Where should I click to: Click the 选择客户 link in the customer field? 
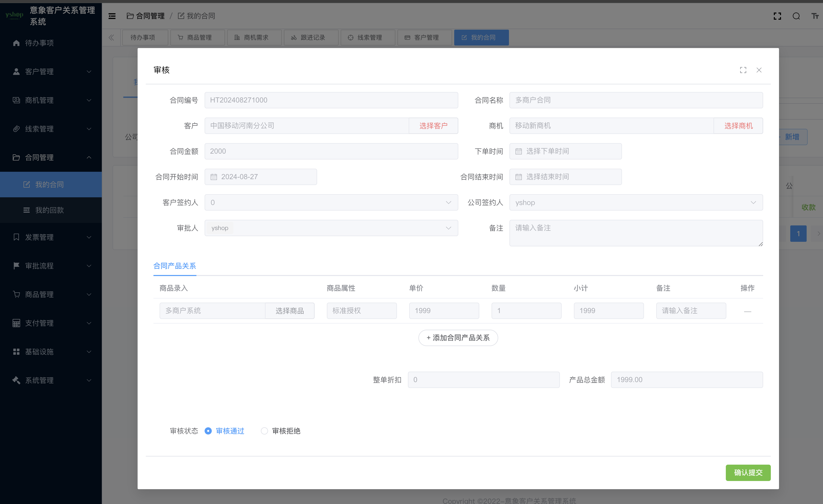pyautogui.click(x=433, y=125)
